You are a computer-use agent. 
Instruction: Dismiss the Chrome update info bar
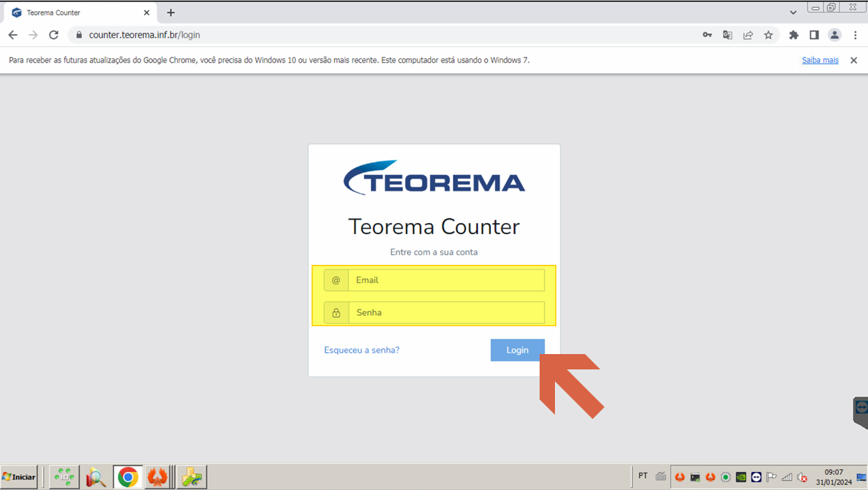(853, 60)
